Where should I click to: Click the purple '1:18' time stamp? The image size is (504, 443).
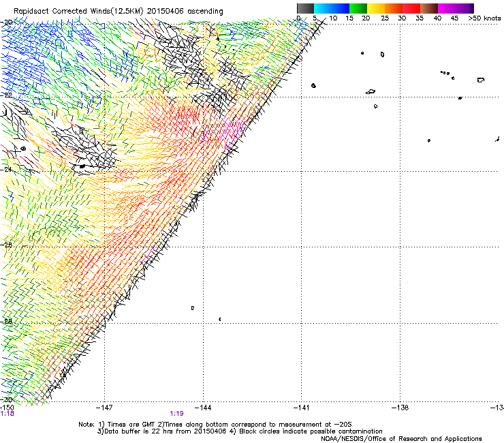coord(7,414)
